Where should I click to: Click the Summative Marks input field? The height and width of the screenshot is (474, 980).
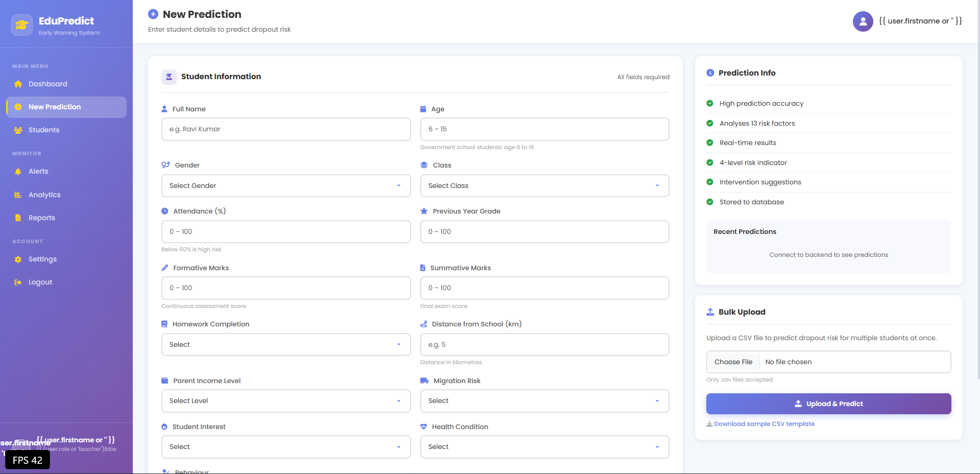[x=544, y=288]
